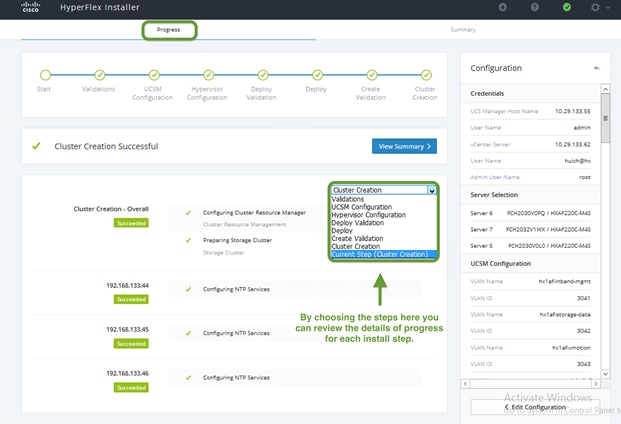Click the Hypervisor Configuration step circle
This screenshot has width=621, height=424.
tap(208, 75)
